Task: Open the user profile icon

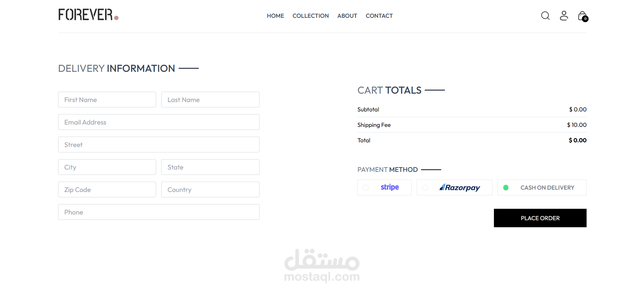Action: pos(564,15)
